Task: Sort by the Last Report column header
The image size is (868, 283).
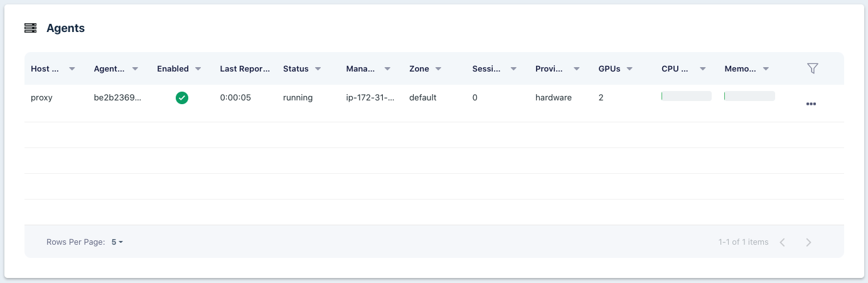Action: pos(245,69)
